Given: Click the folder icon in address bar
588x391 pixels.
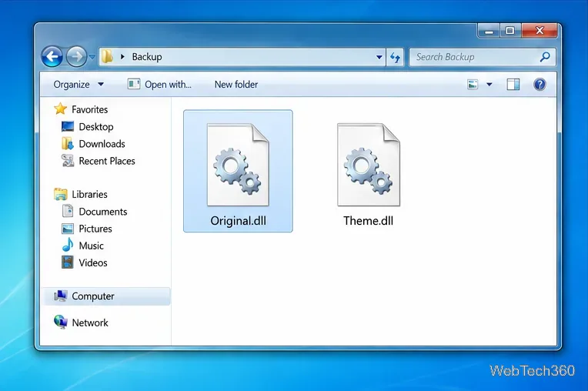Looking at the screenshot, I should click(x=107, y=57).
